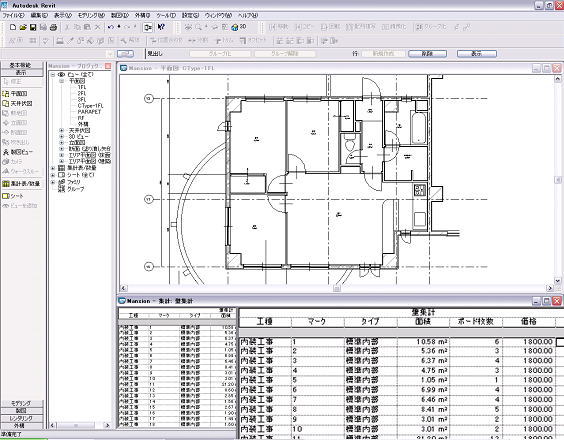Expand the ファミリ tree node
Viewport: 564px width, 440px height.
53,182
